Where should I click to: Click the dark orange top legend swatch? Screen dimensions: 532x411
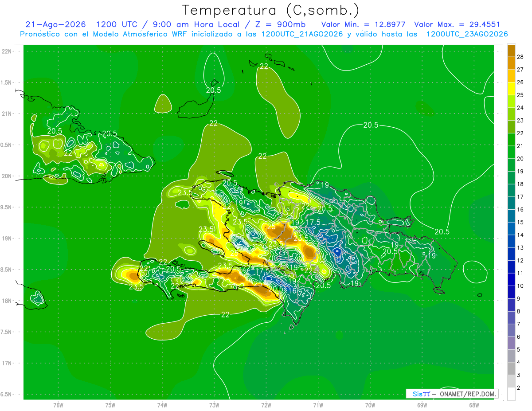click(x=511, y=51)
